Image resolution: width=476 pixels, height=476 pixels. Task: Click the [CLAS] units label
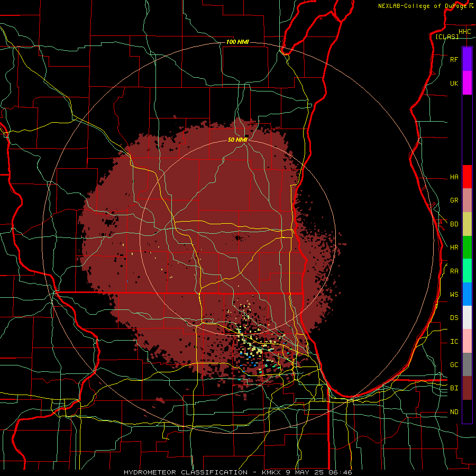[447, 36]
